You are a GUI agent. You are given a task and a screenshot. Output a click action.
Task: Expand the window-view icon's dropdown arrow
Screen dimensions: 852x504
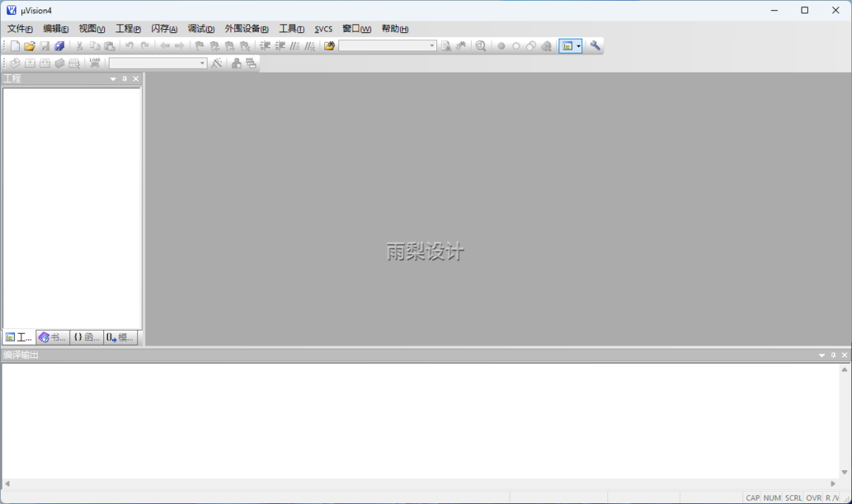click(577, 46)
